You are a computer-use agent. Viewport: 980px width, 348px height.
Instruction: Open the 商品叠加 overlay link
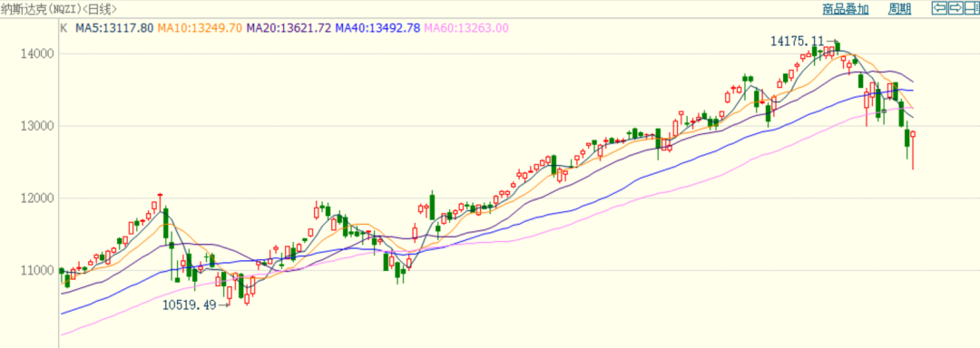(x=846, y=9)
